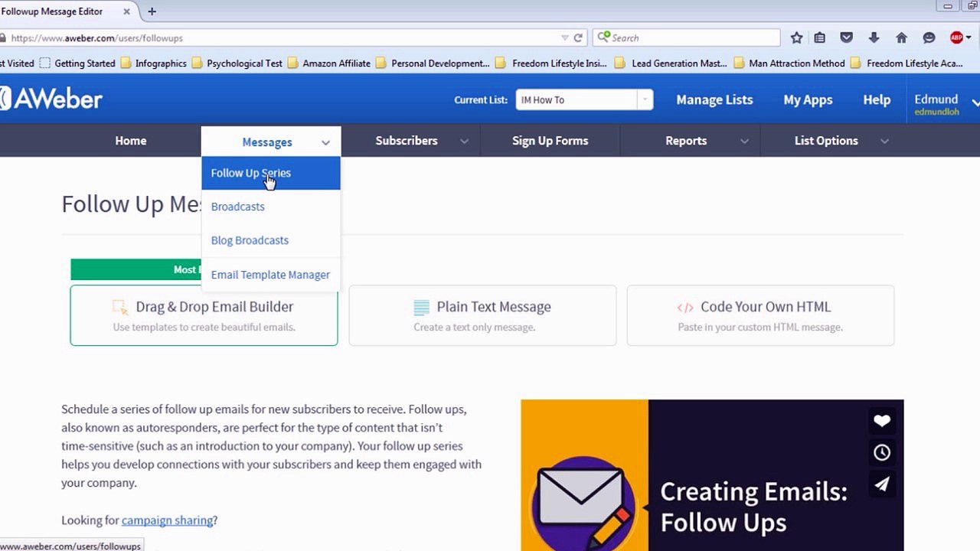Viewport: 980px width, 551px height.
Task: Play Creating Emails: Follow Ups video
Action: pyautogui.click(x=712, y=475)
